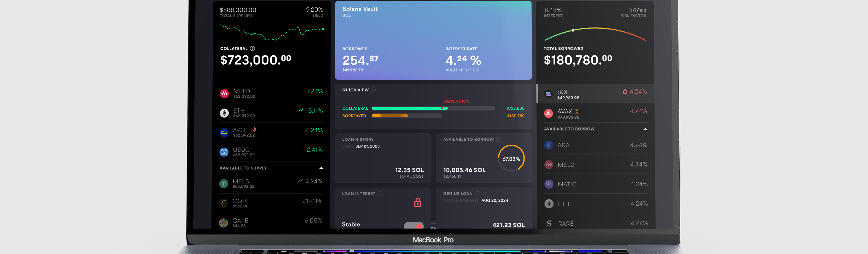Click the green collateral progress bar
Viewport: 868px width, 254px height.
coord(409,108)
